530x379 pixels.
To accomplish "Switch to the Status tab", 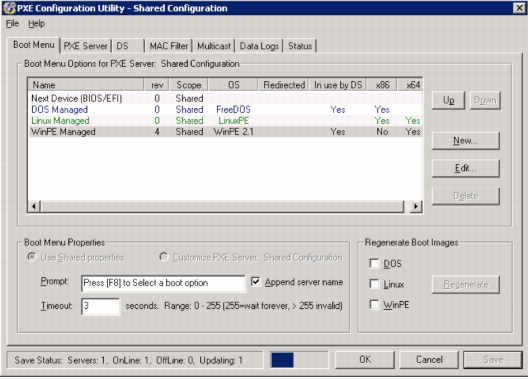I will coord(300,46).
